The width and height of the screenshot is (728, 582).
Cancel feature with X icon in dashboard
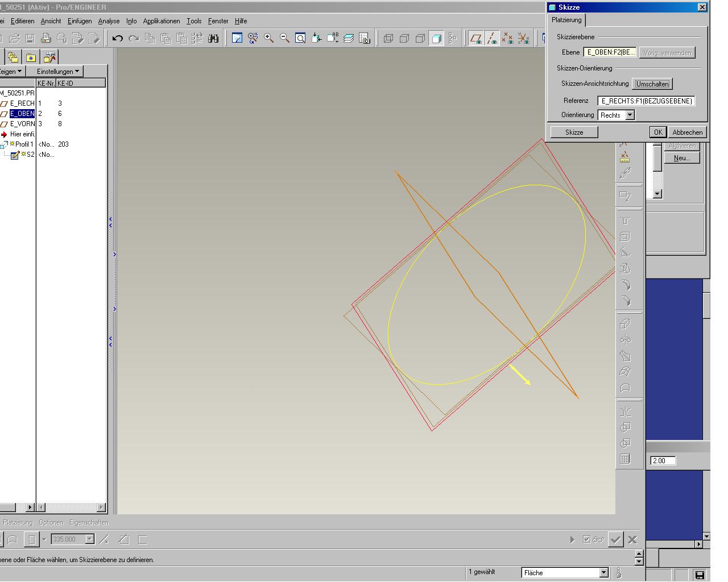632,539
